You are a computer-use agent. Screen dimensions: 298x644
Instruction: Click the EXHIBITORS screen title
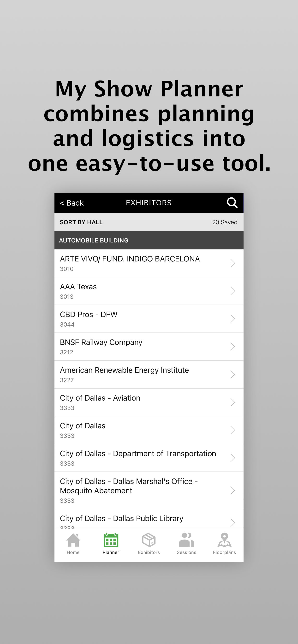pos(149,203)
